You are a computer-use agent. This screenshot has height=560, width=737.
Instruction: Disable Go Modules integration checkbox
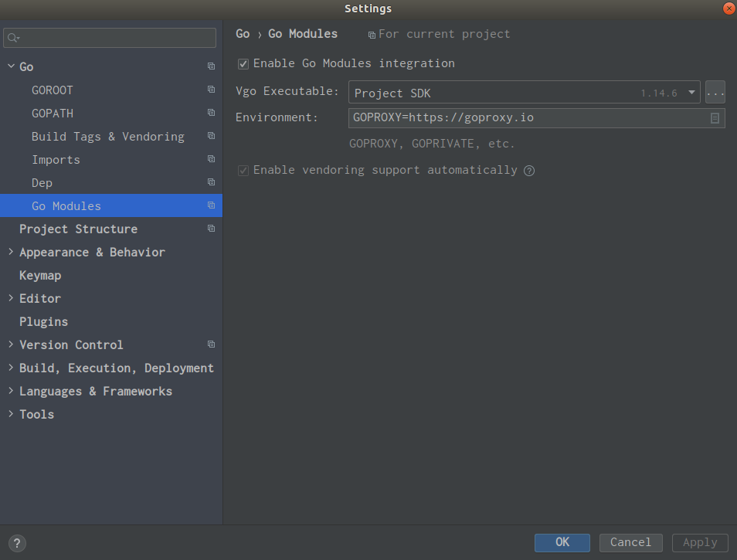[243, 64]
